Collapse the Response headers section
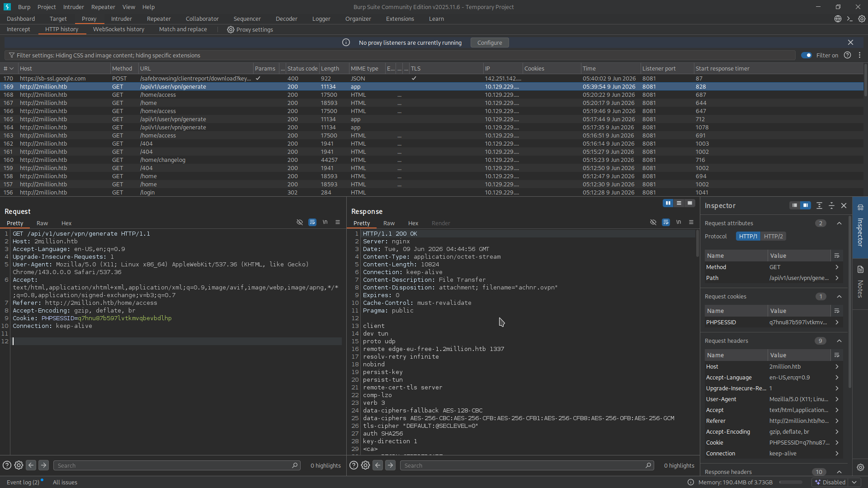Screen dimensions: 868x488 tap(839, 472)
